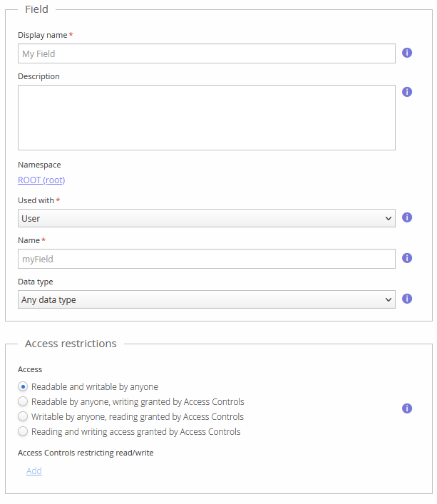Select 'Writable by anyone, reading granted' radio
The width and height of the screenshot is (437, 504).
pos(24,416)
